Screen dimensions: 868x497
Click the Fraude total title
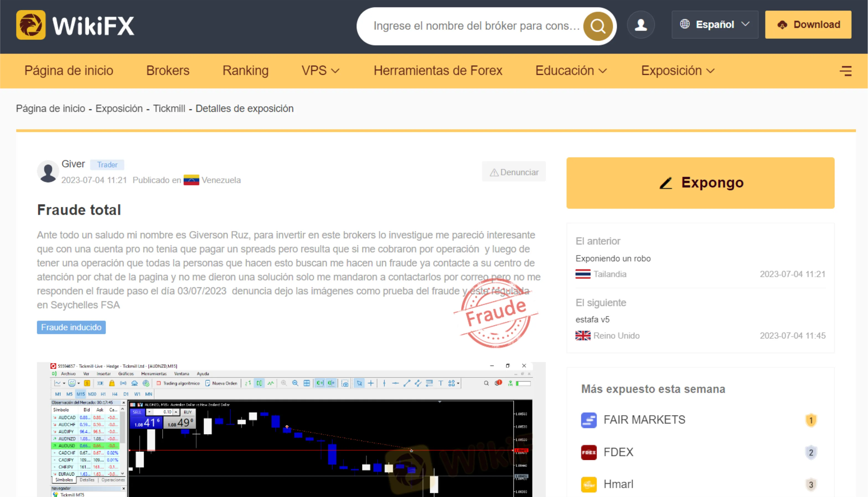click(x=79, y=209)
